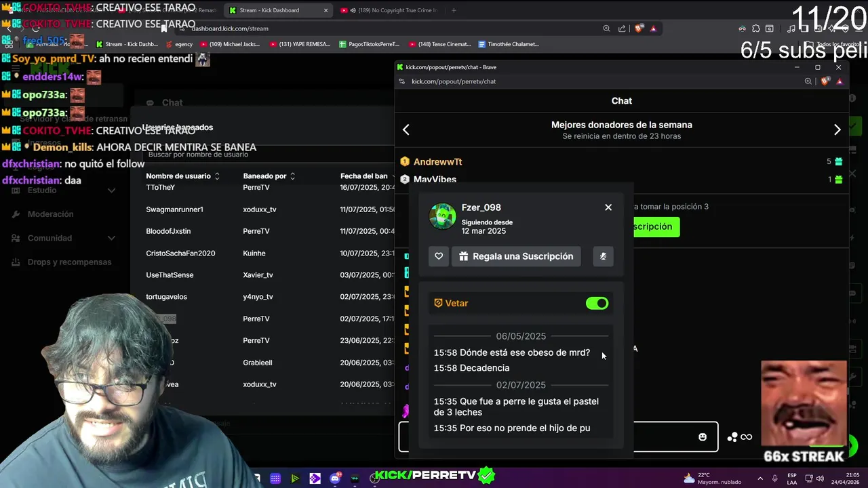
Task: Click 'Xavier_tv' in Baneado por column
Action: coord(258,275)
